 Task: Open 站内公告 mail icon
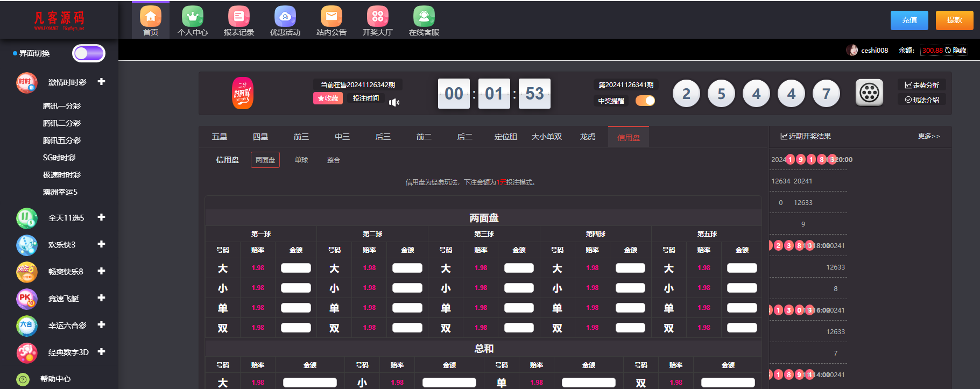pyautogui.click(x=332, y=17)
